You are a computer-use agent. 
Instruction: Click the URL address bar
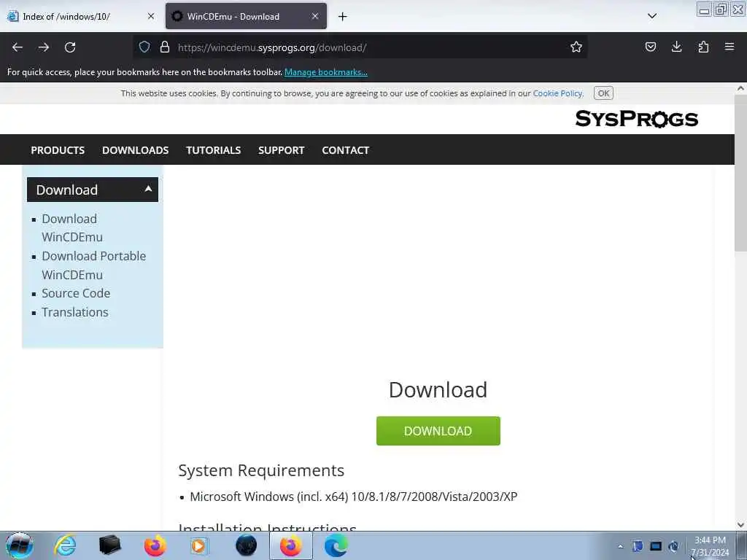point(362,47)
